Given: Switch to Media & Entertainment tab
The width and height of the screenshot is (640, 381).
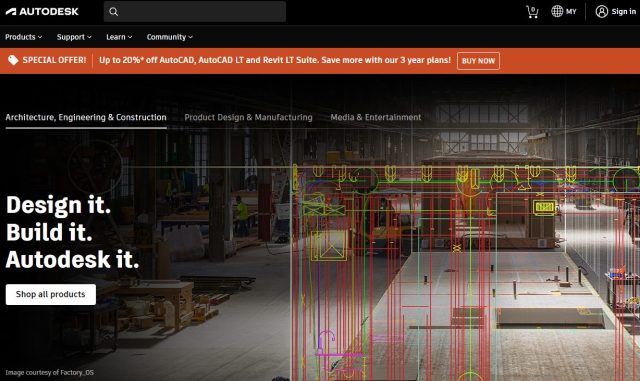Looking at the screenshot, I should [376, 118].
